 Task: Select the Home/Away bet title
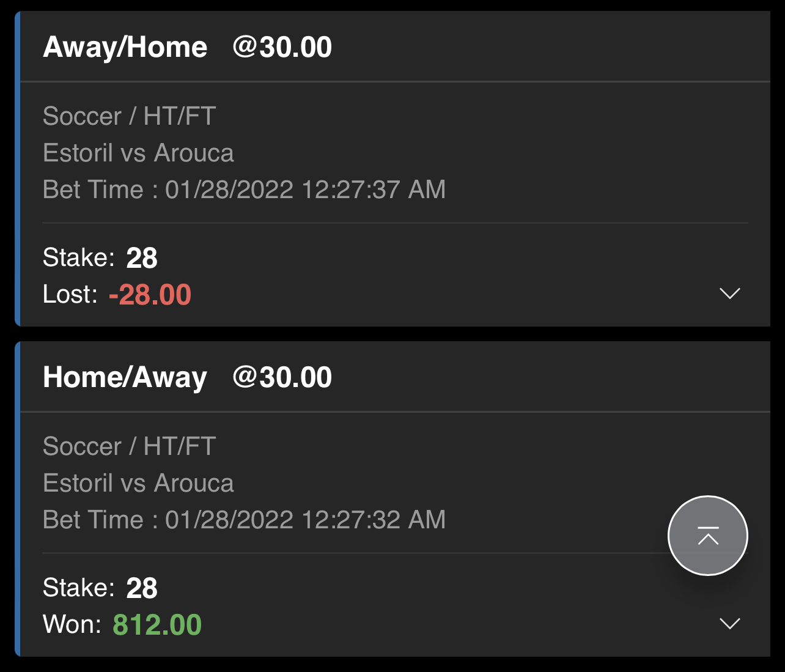(x=125, y=378)
